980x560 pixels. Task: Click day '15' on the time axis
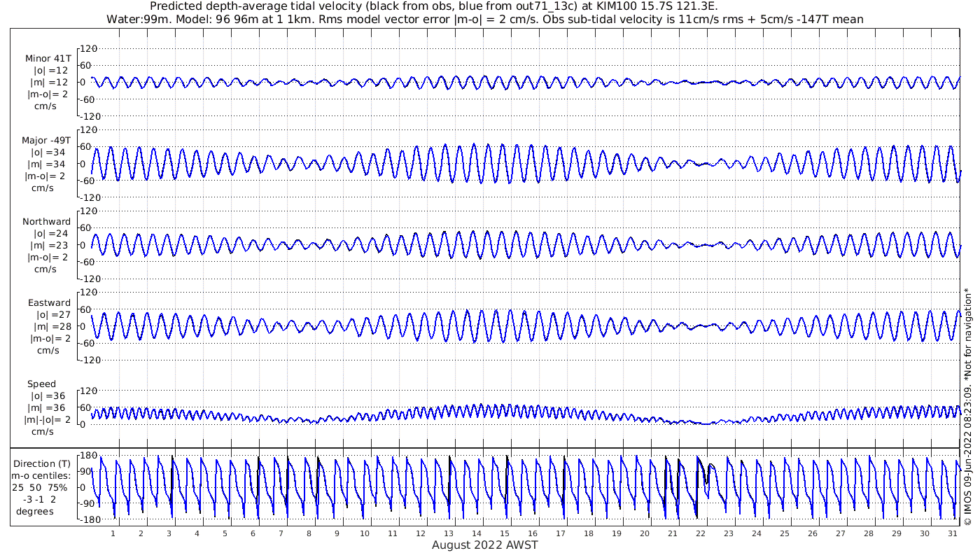point(505,533)
